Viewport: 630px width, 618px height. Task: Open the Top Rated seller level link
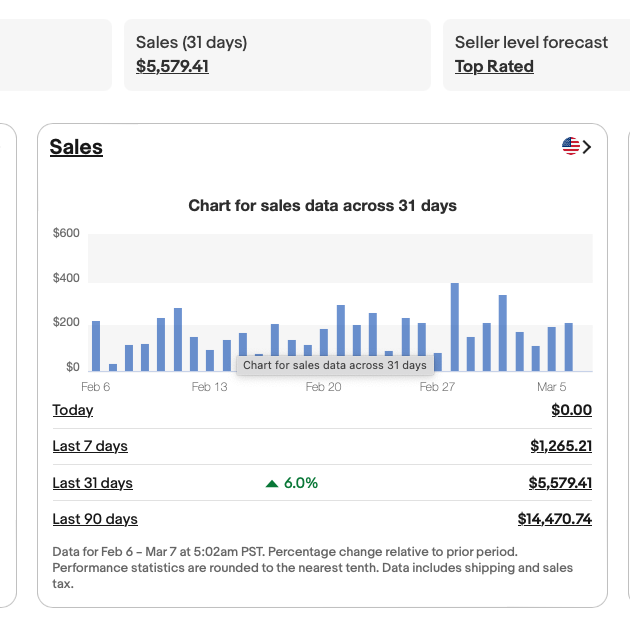pos(494,67)
